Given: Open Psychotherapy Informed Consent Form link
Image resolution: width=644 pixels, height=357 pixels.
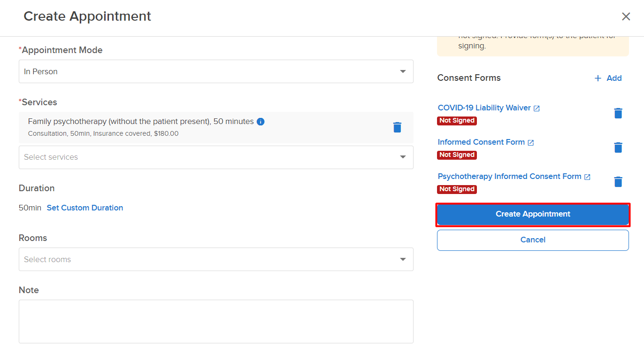Looking at the screenshot, I should pos(510,177).
